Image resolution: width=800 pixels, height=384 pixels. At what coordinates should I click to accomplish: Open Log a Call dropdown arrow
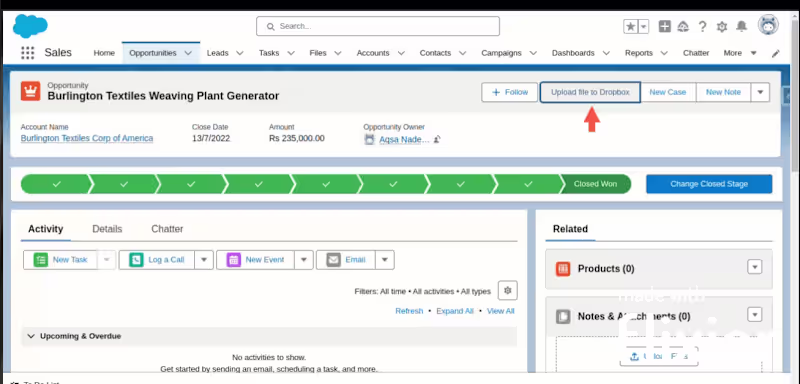point(204,260)
